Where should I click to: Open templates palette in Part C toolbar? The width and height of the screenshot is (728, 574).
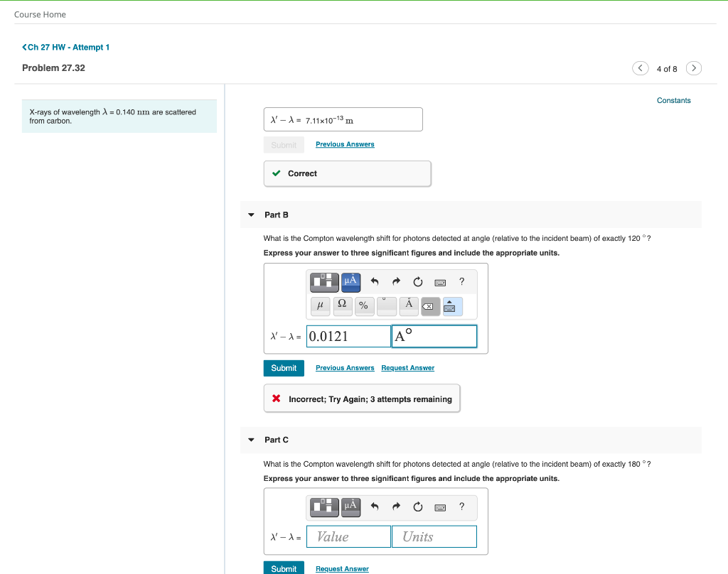(x=324, y=507)
